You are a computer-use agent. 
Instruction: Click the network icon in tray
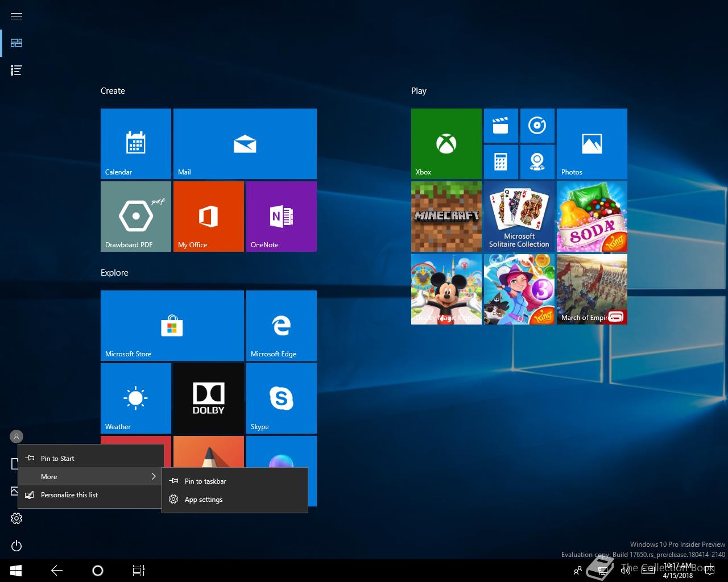604,571
